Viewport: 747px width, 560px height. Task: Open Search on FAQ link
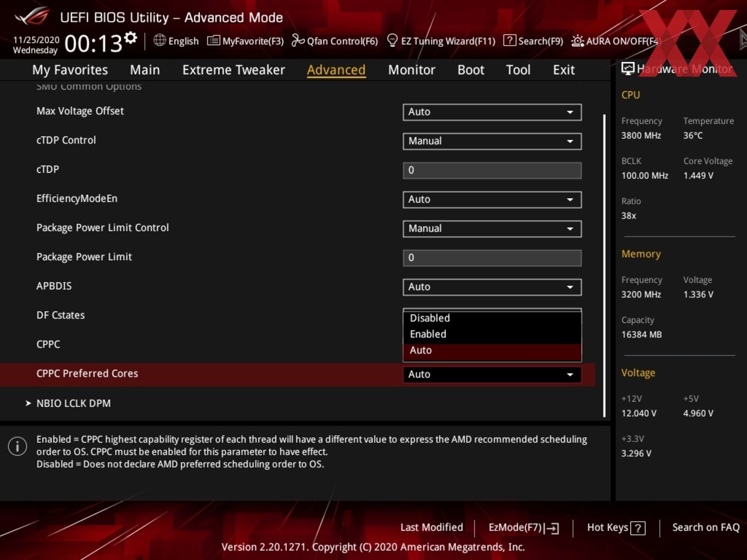tap(706, 527)
